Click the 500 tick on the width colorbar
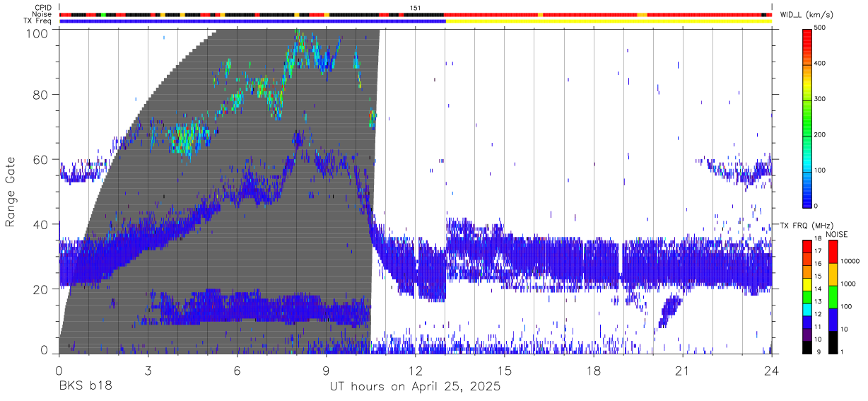This screenshot has height=401, width=868. (820, 28)
